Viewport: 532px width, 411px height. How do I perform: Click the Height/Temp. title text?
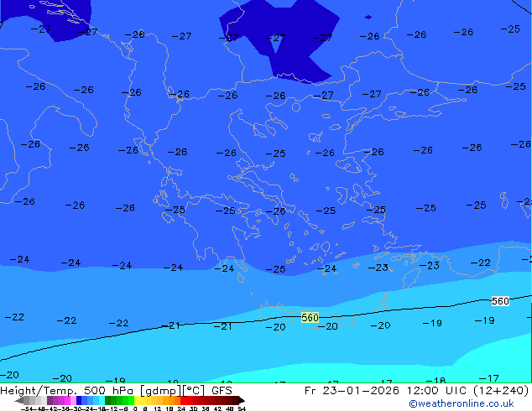40,391
